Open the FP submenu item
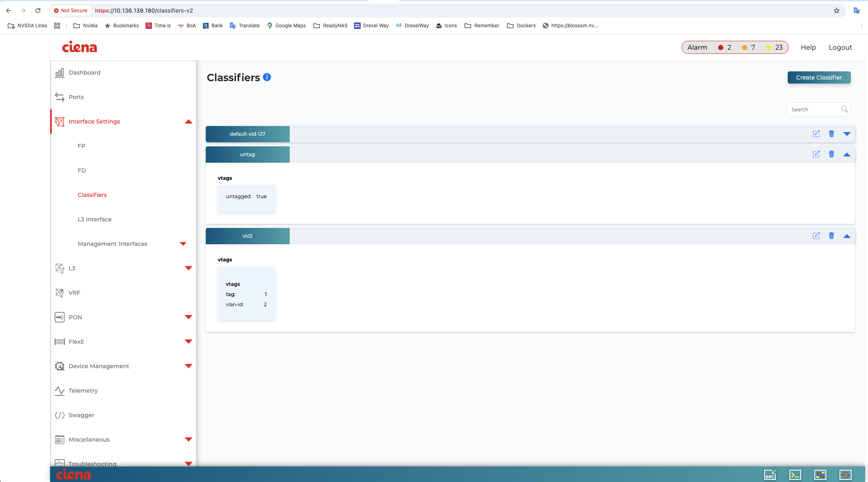 coord(82,146)
